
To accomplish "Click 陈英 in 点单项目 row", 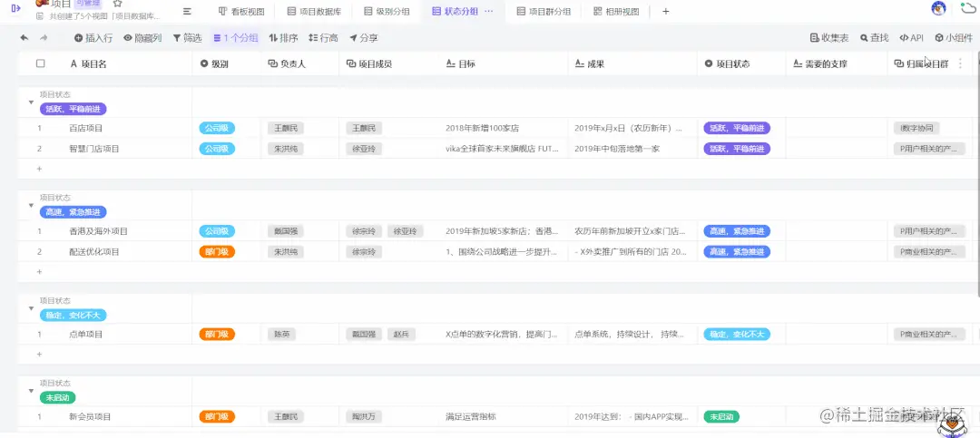I will click(282, 335).
